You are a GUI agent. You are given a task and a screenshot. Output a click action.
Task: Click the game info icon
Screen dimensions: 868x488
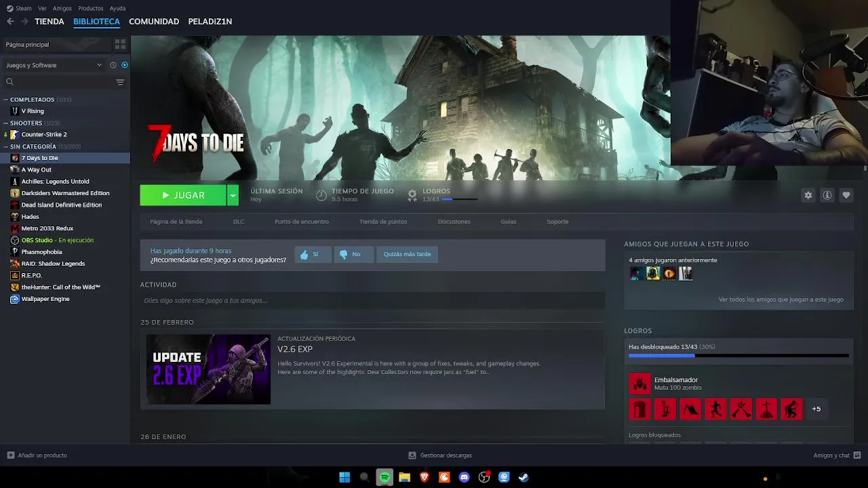tap(827, 195)
